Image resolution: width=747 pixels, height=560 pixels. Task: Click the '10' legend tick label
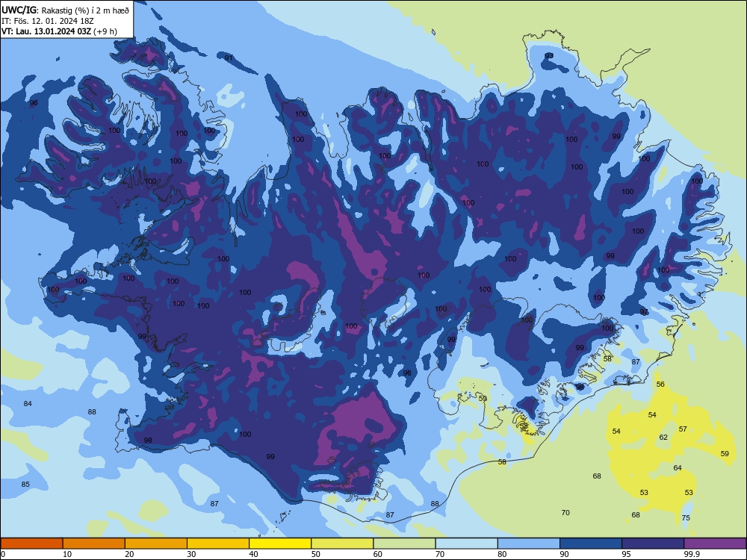tap(67, 554)
